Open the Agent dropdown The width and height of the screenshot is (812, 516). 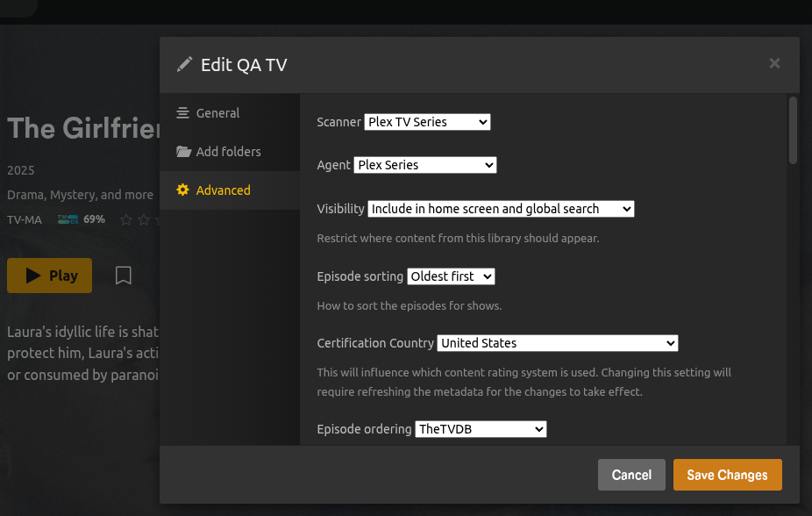(x=425, y=165)
